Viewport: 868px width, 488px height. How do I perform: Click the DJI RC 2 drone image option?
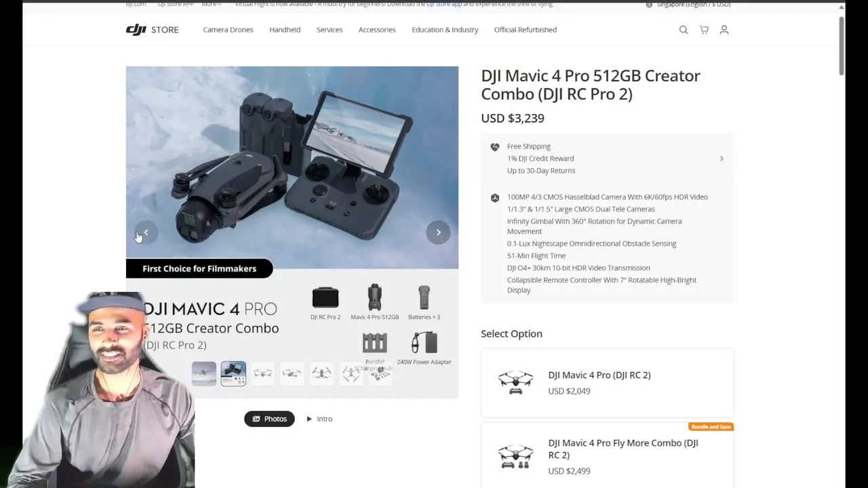515,382
